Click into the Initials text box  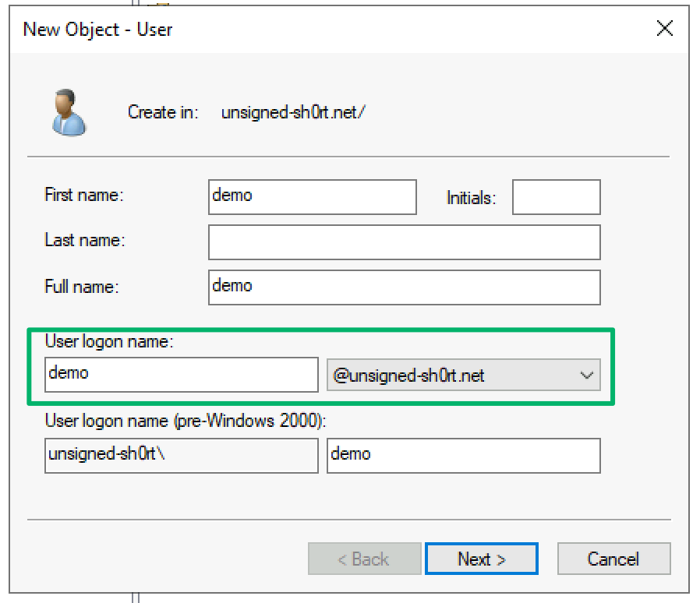[x=556, y=197]
